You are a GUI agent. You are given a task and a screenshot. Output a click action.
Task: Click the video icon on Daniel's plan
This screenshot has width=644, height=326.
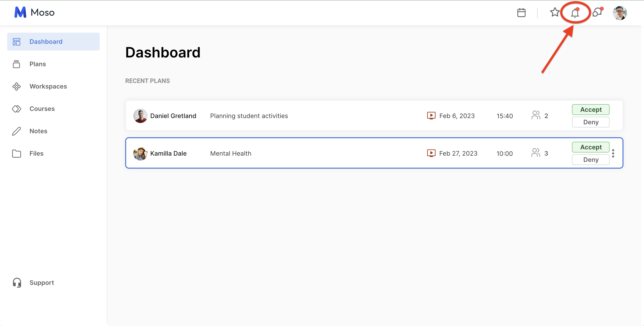click(431, 116)
